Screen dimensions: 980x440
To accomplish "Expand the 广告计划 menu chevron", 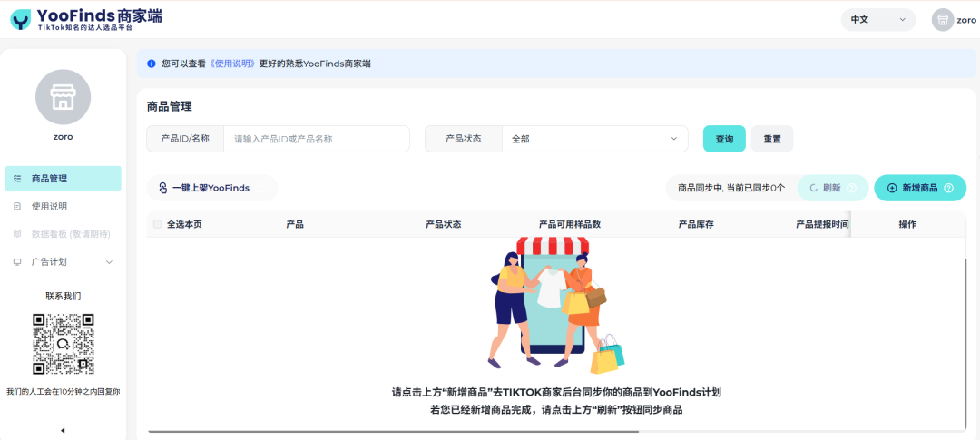I will (110, 262).
